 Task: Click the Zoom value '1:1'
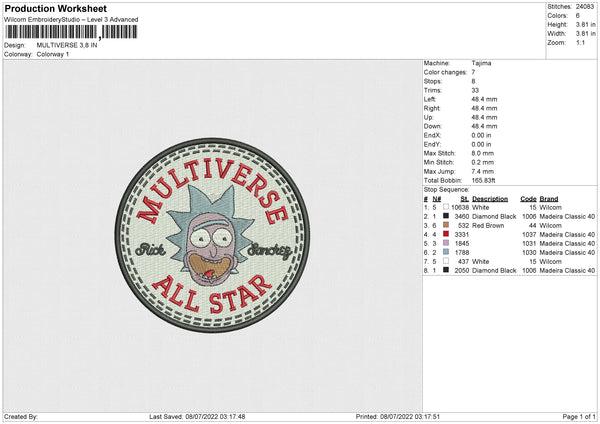pyautogui.click(x=580, y=42)
